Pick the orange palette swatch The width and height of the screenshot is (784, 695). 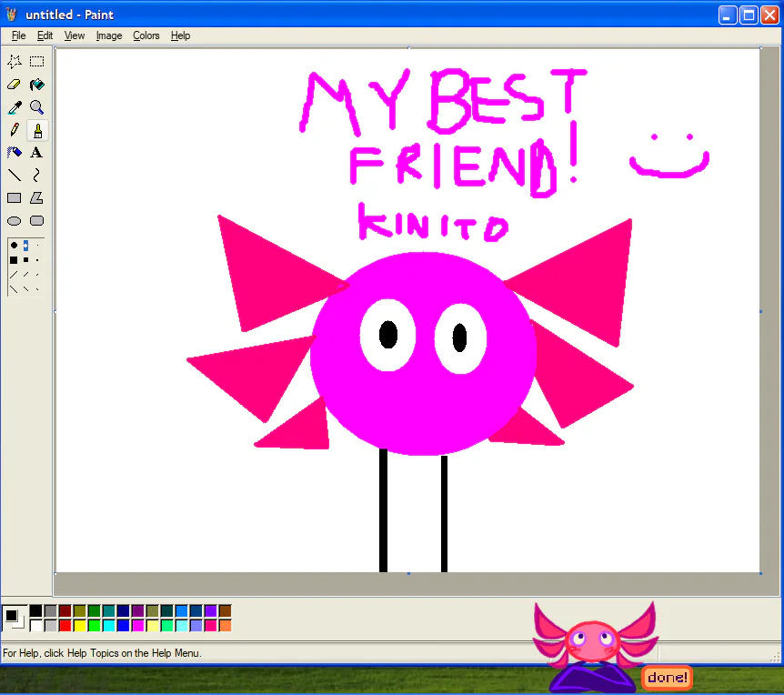click(x=226, y=626)
